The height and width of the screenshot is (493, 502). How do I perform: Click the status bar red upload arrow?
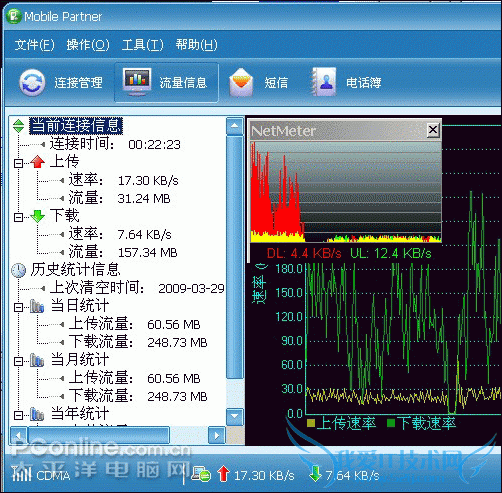(x=223, y=474)
